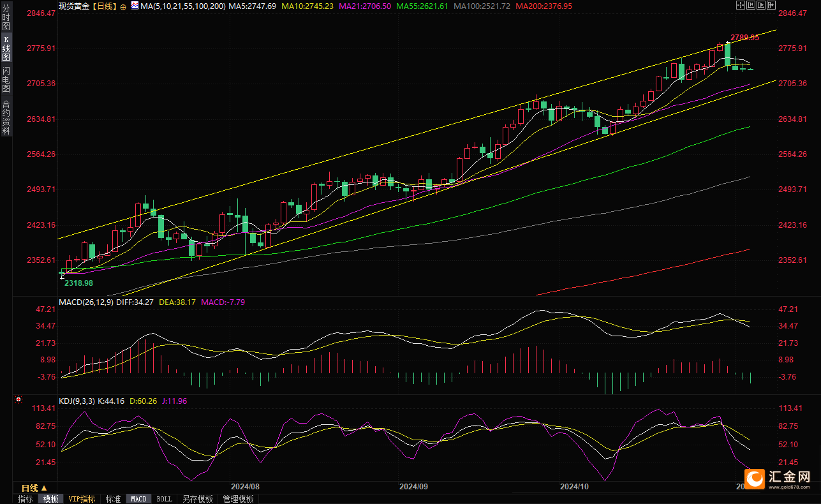Click the 2024/08 date axis label
Image resolution: width=821 pixels, height=504 pixels.
246,486
